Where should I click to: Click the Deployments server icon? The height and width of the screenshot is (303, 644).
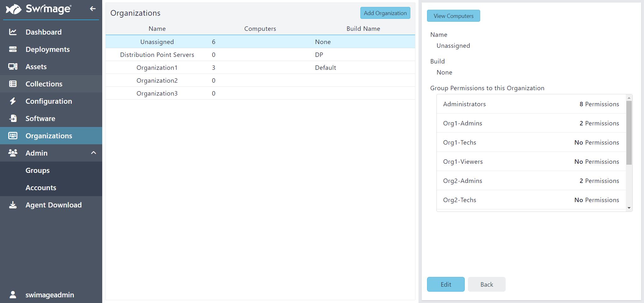pos(13,49)
